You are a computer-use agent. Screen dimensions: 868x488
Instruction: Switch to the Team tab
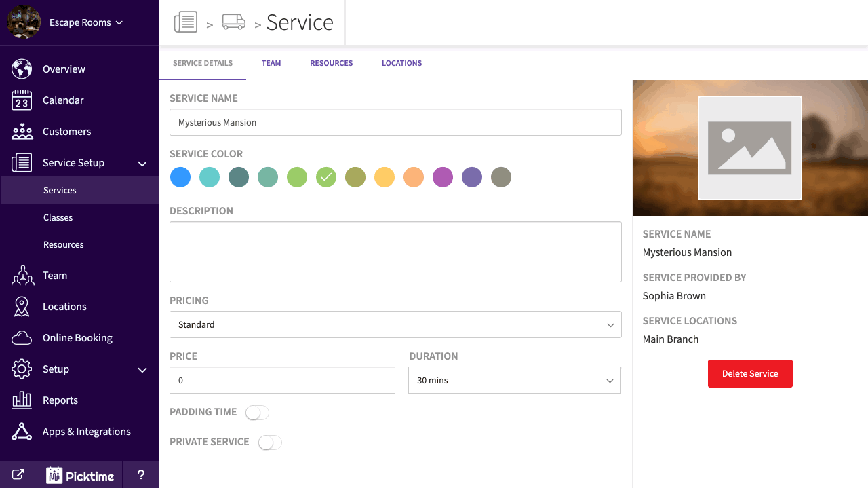point(271,63)
